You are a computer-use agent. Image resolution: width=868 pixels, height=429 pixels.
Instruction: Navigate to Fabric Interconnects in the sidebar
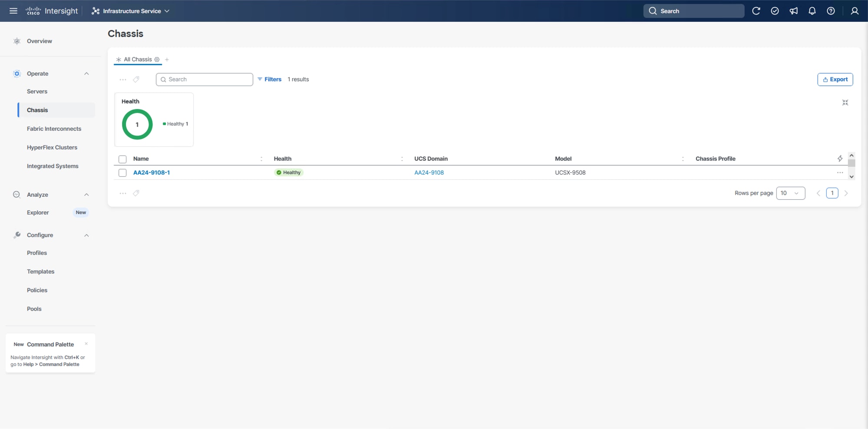[x=54, y=129]
